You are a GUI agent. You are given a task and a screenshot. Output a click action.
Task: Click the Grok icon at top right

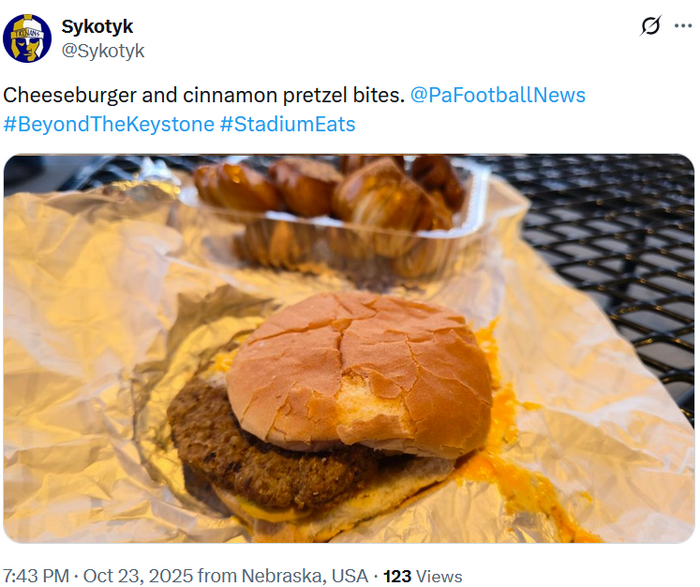pyautogui.click(x=651, y=27)
